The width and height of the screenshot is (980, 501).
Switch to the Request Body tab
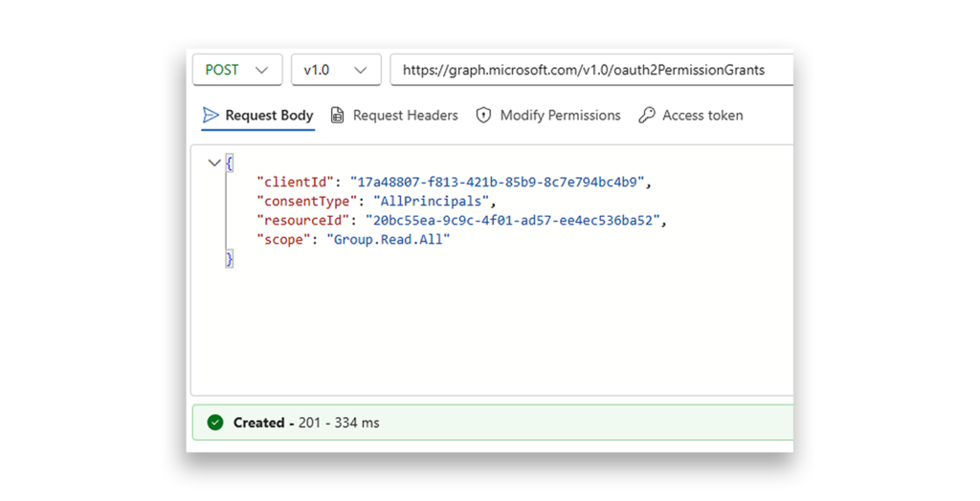click(x=258, y=116)
